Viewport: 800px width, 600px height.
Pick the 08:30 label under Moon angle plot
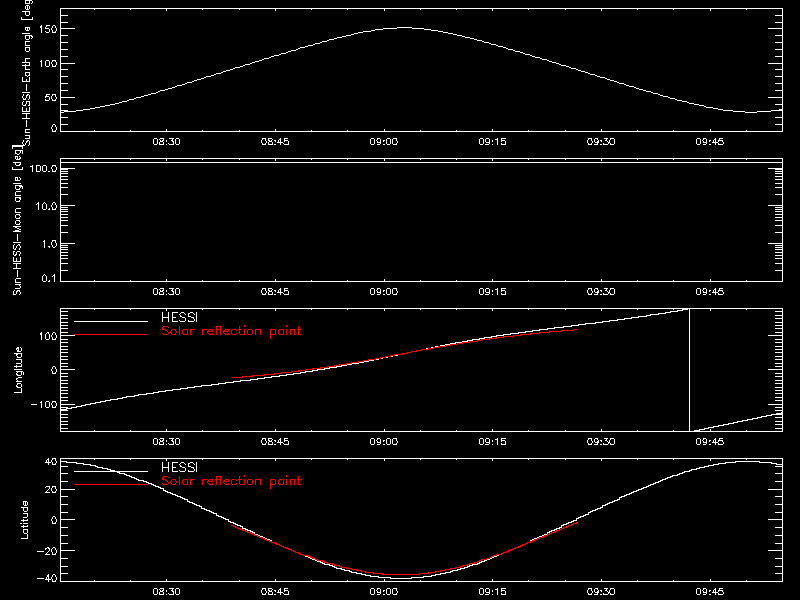click(166, 291)
